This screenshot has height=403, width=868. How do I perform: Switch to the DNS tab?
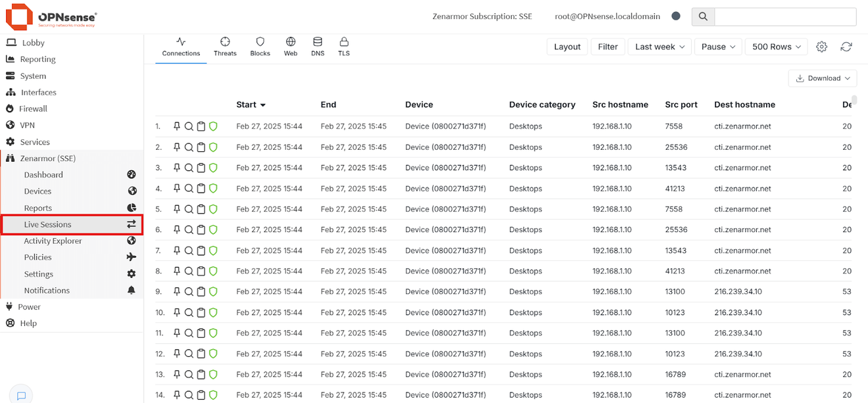[318, 47]
